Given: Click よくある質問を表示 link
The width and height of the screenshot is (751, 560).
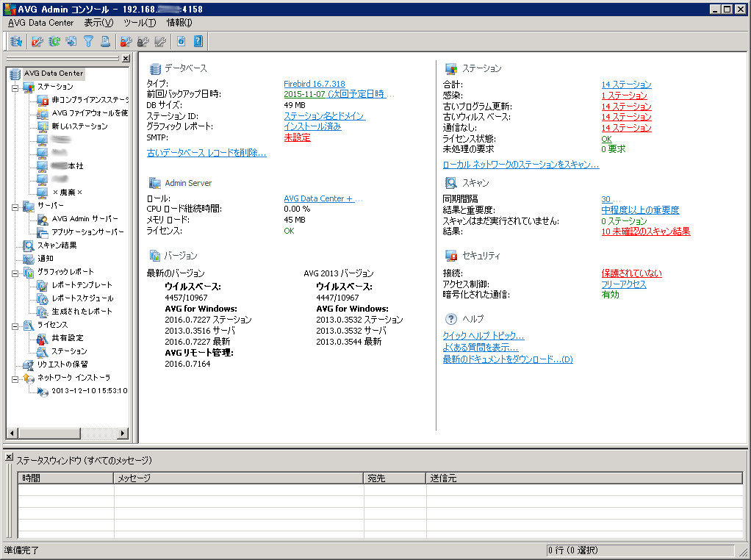Looking at the screenshot, I should coord(481,348).
